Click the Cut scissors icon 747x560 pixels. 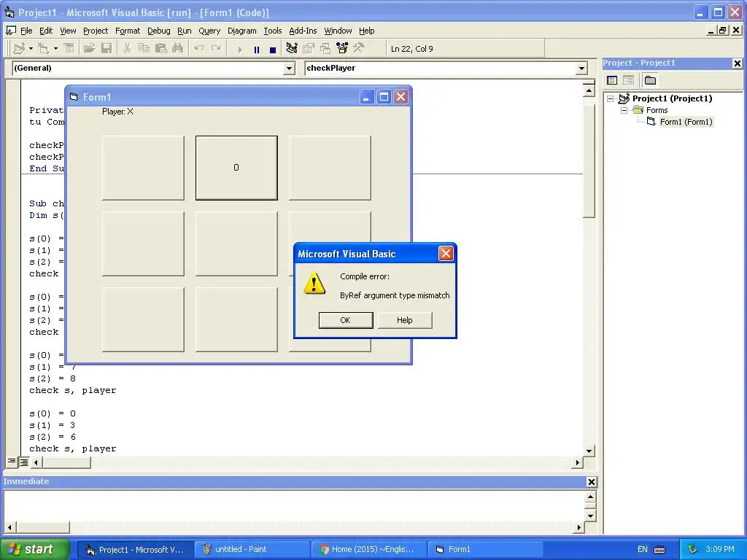click(127, 48)
